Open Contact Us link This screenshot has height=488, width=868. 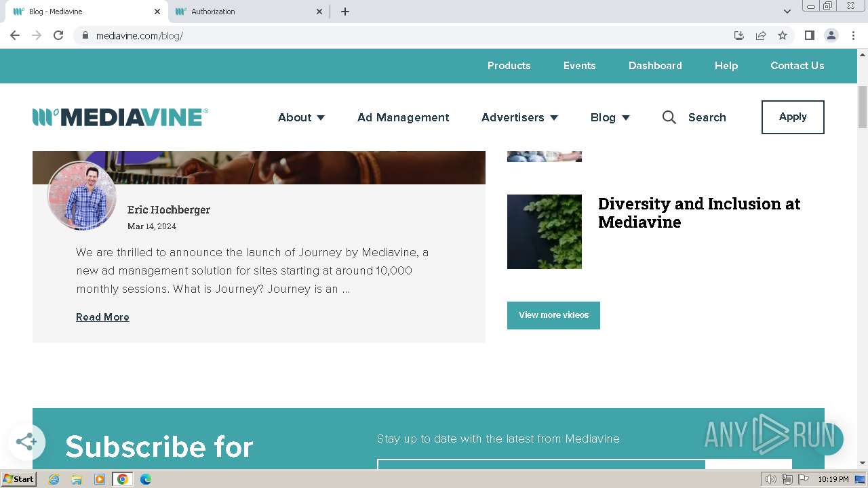tap(797, 66)
